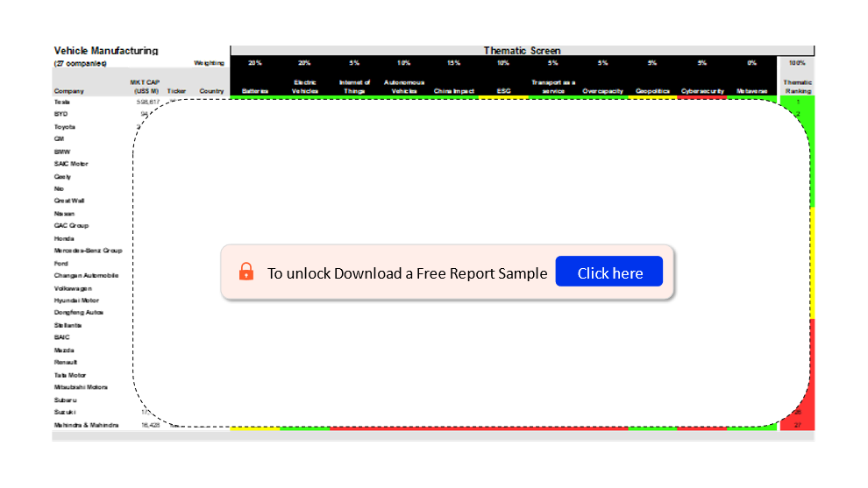Click the Cybersecurity column header

point(702,91)
